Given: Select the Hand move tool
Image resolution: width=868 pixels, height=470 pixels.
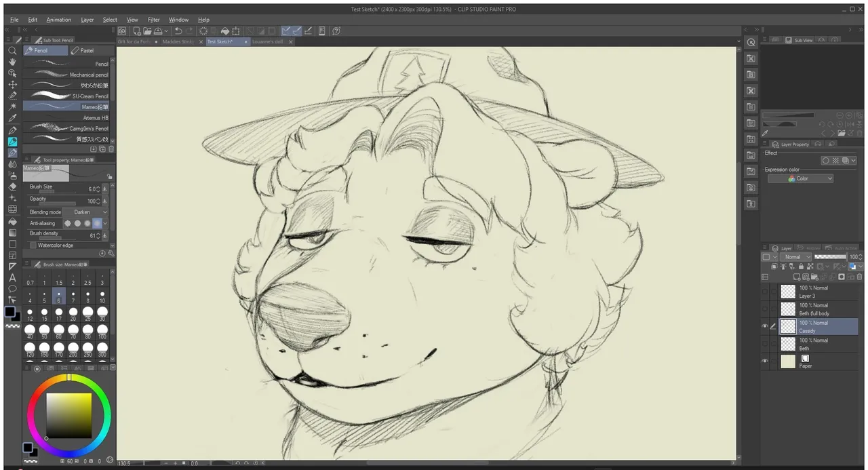Looking at the screenshot, I should (12, 62).
